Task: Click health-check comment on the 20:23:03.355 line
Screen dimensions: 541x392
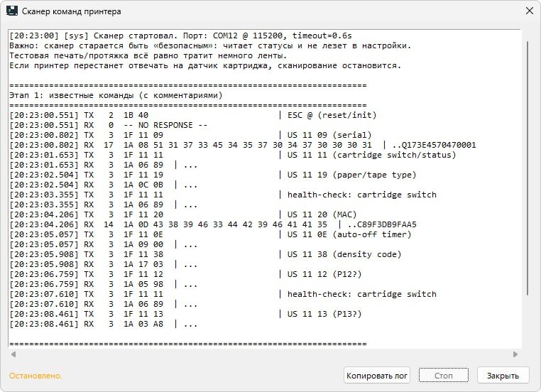Action: [362, 195]
